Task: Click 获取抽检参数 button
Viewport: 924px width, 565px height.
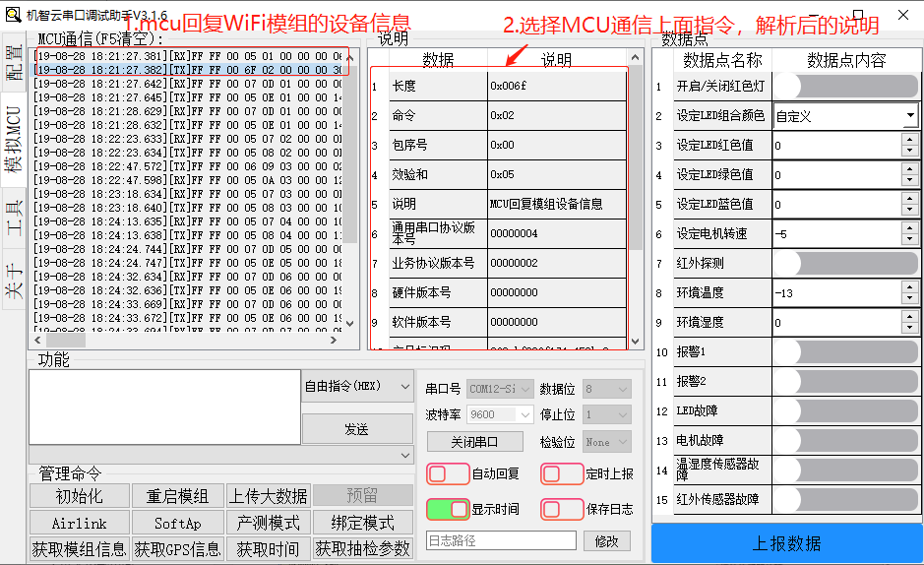Action: coord(362,549)
